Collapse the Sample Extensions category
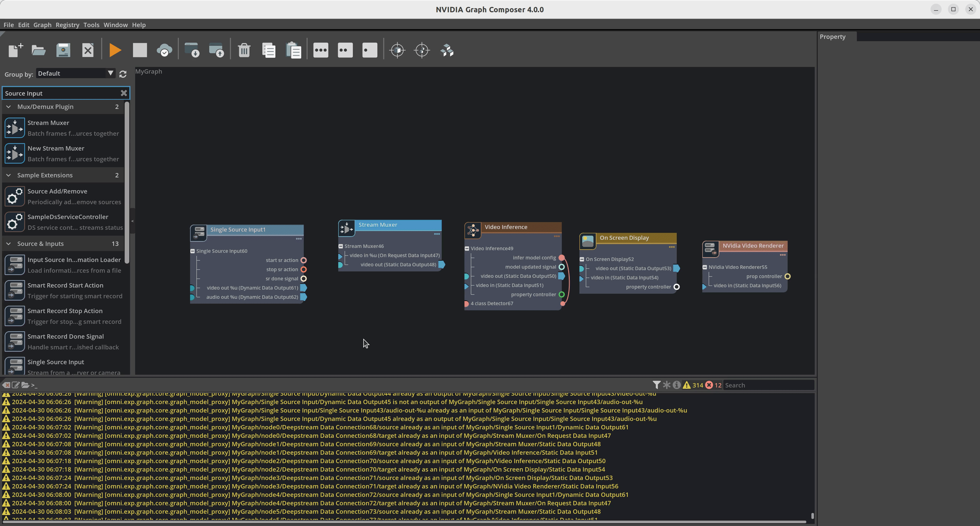The width and height of the screenshot is (980, 526). tap(8, 175)
